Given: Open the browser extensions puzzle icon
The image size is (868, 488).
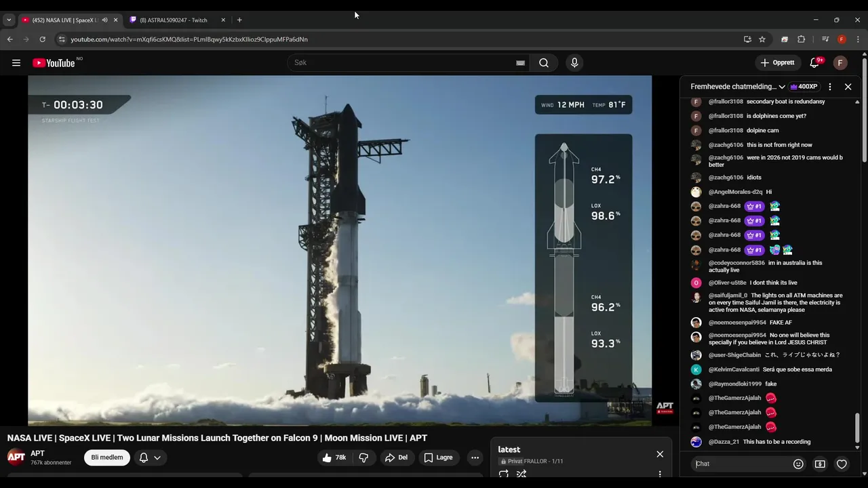Looking at the screenshot, I should tap(801, 39).
